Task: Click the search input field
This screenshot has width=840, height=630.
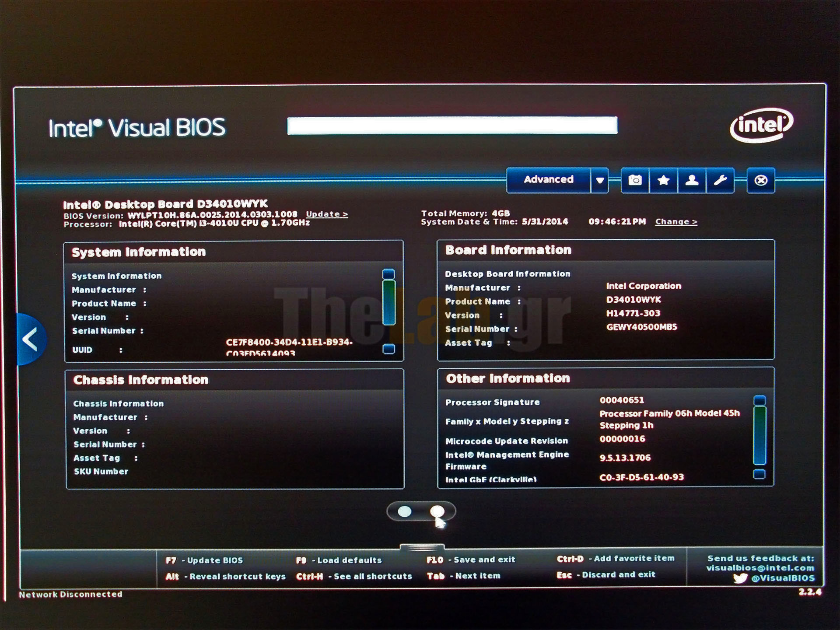Action: click(452, 126)
